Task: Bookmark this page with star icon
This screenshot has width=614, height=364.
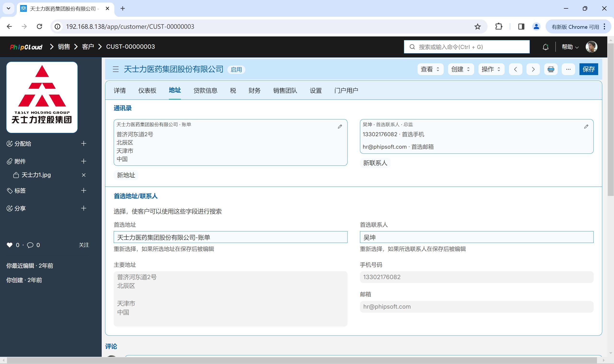Action: point(477,26)
